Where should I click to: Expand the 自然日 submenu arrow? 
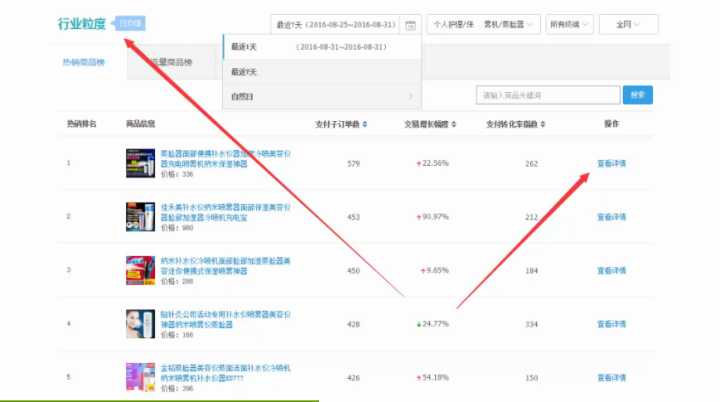pyautogui.click(x=410, y=96)
